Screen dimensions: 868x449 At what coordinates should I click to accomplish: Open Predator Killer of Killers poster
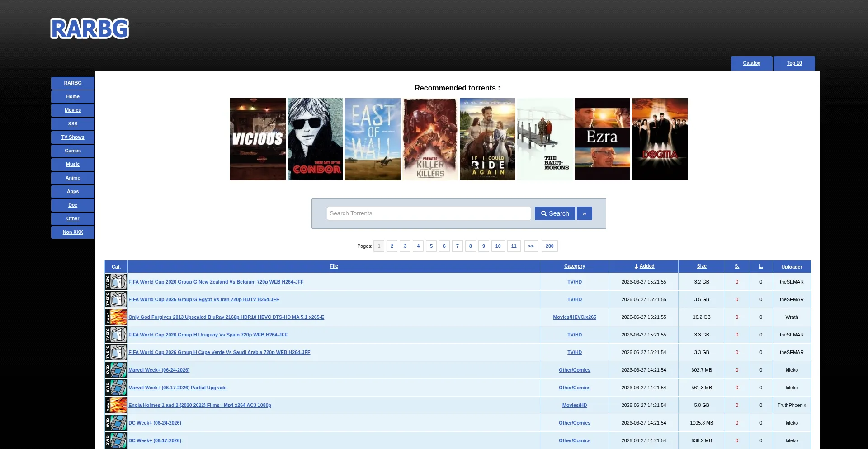coord(430,139)
